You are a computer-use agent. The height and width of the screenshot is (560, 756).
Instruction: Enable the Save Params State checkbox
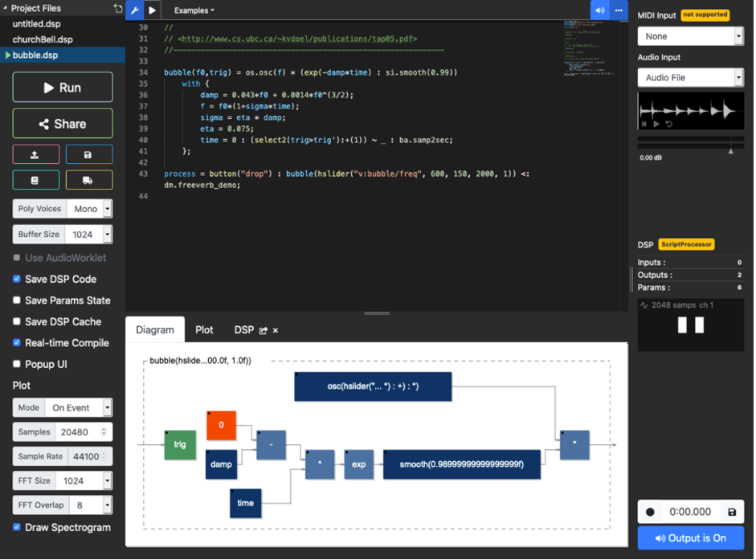(17, 300)
